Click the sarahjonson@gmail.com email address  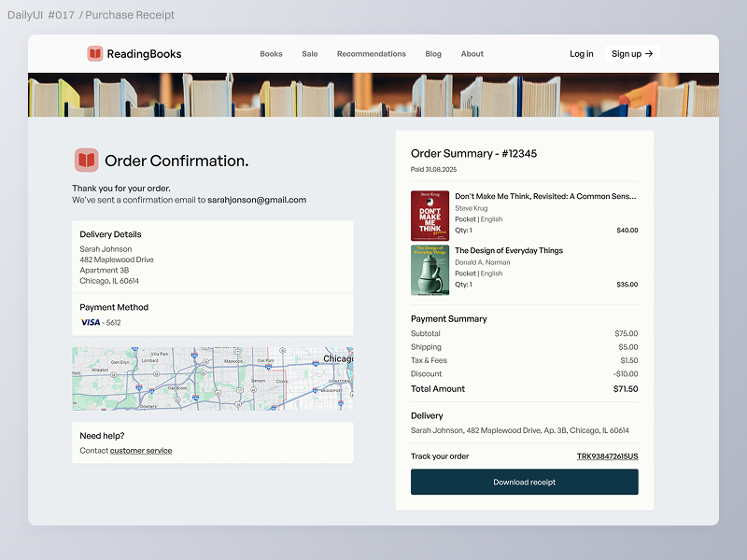[x=257, y=200]
